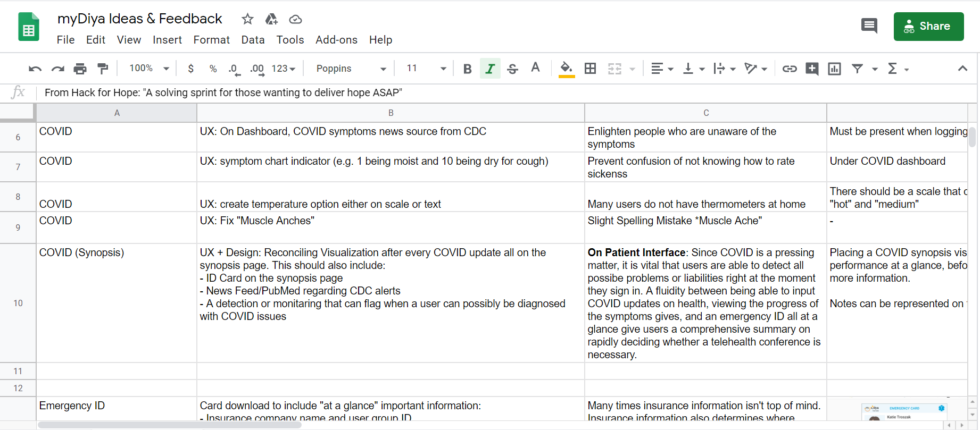Activate the paint format tool
Image resolution: width=980 pixels, height=430 pixels.
click(x=103, y=69)
